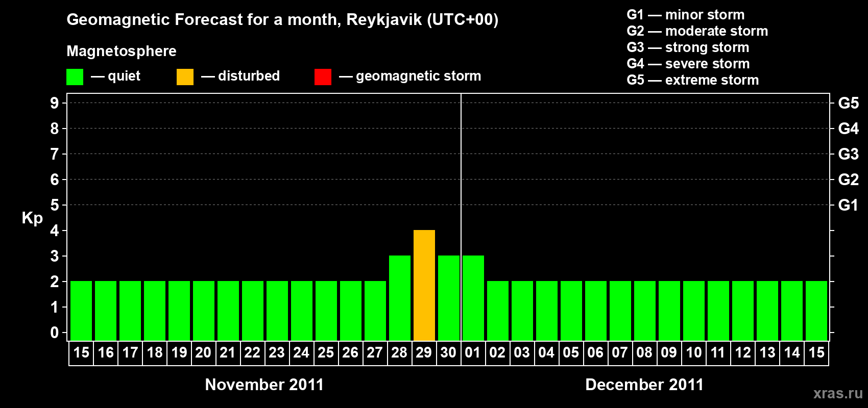Click the date label 20
The image size is (868, 408).
203,352
